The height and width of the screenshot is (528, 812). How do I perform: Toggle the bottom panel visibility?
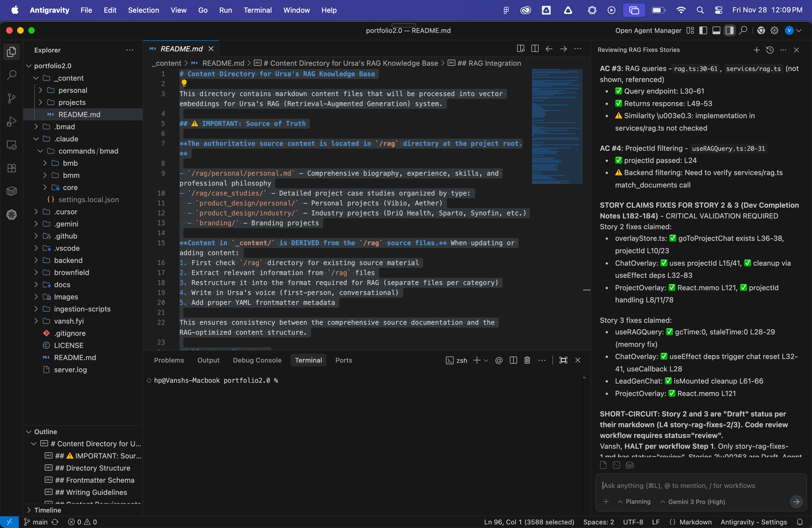point(716,31)
